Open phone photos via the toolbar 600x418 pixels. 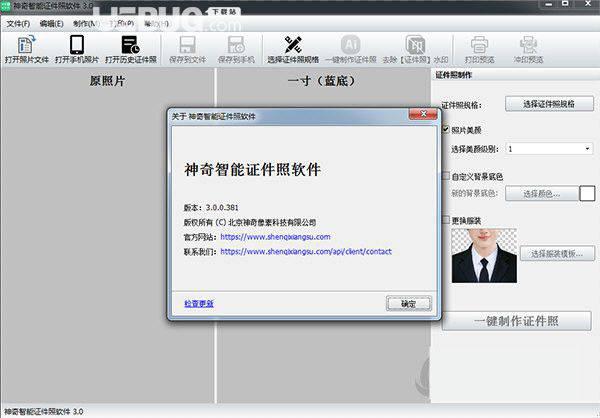pyautogui.click(x=77, y=49)
